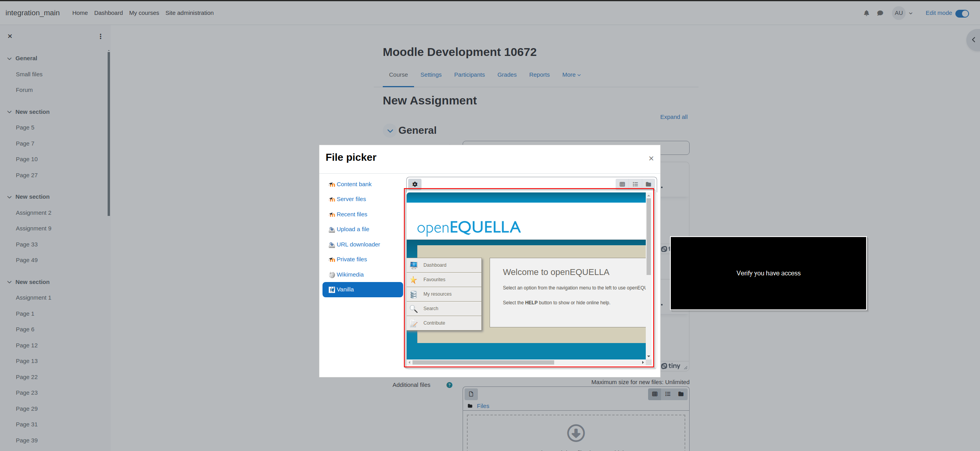This screenshot has height=451, width=980.
Task: Open Search in openEQUELLA menu
Action: (x=444, y=309)
